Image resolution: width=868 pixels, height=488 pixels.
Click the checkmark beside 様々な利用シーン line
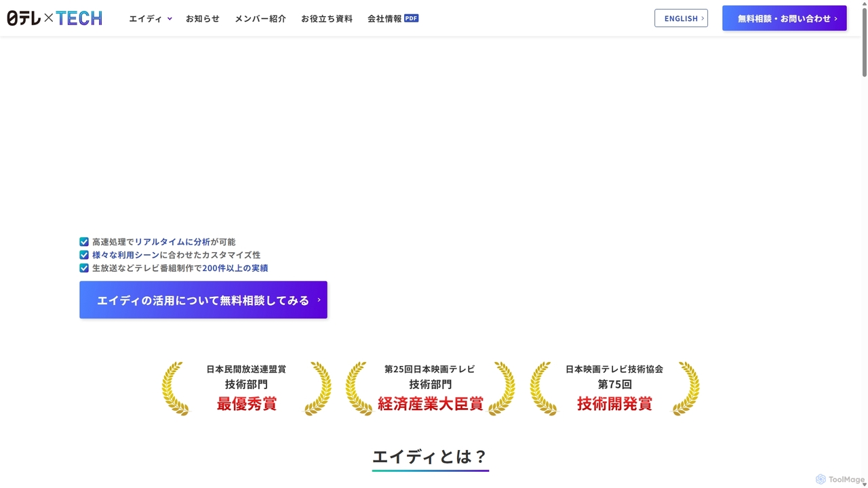[84, 255]
